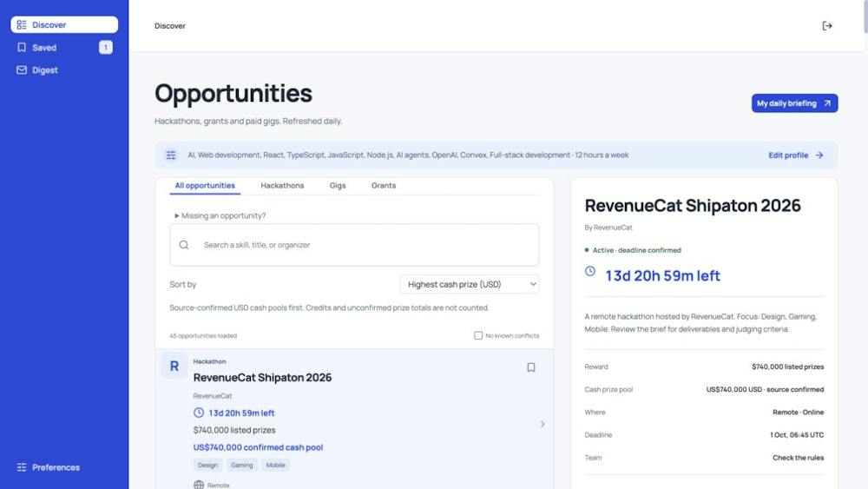Open the Sort by Highest cash prize dropdown
The height and width of the screenshot is (489, 868).
[x=469, y=284]
